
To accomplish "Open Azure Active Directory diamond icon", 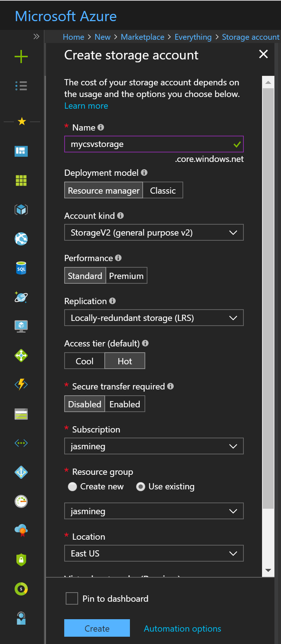I will [x=21, y=472].
